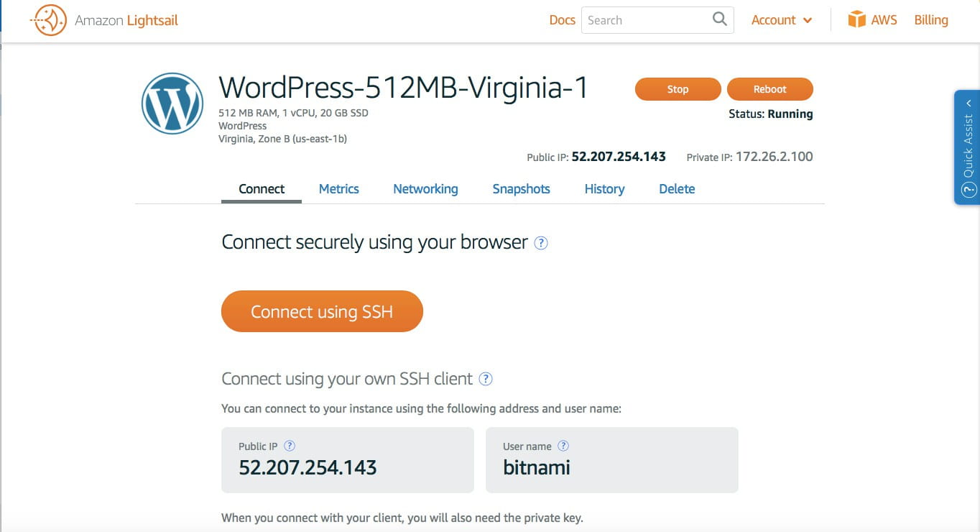980x532 pixels.
Task: Collapse the Quick Assist side panel
Action: tap(969, 102)
